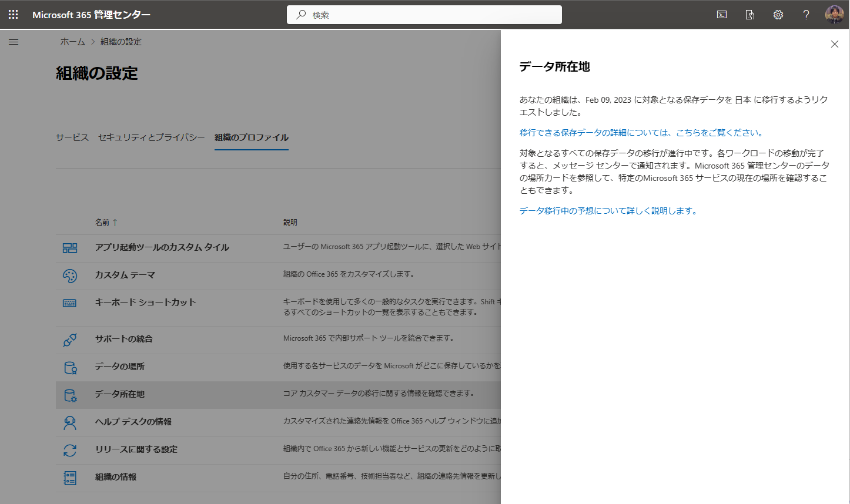This screenshot has width=850, height=504.
Task: Click the person icon beside ヘルプ デスクの情報
Action: [70, 422]
